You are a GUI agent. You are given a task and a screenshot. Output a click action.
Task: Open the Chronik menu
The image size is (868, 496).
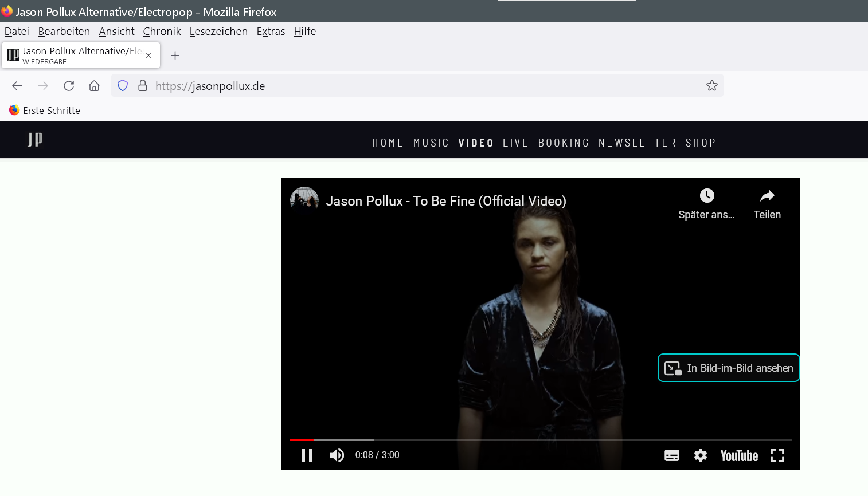162,32
